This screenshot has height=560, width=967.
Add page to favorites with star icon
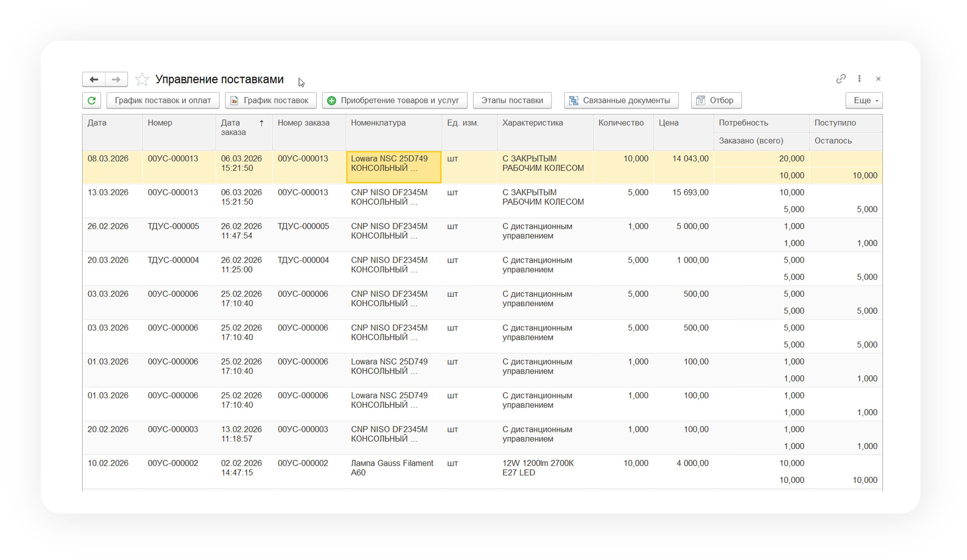click(x=142, y=79)
